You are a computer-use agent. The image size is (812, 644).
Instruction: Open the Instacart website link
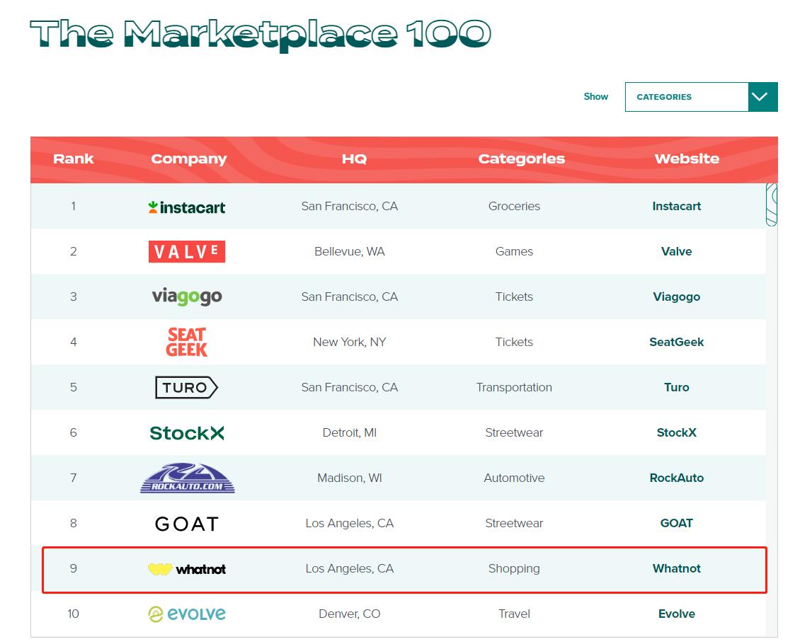pos(676,207)
